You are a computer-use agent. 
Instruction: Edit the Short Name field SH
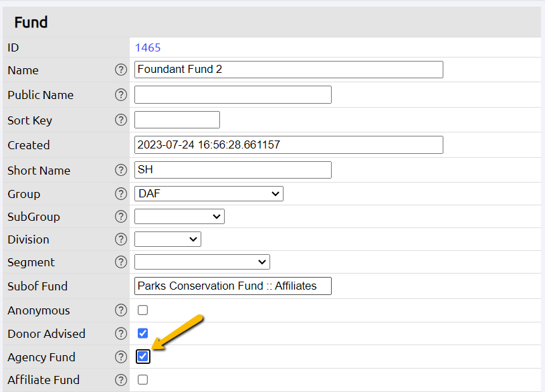pos(233,170)
